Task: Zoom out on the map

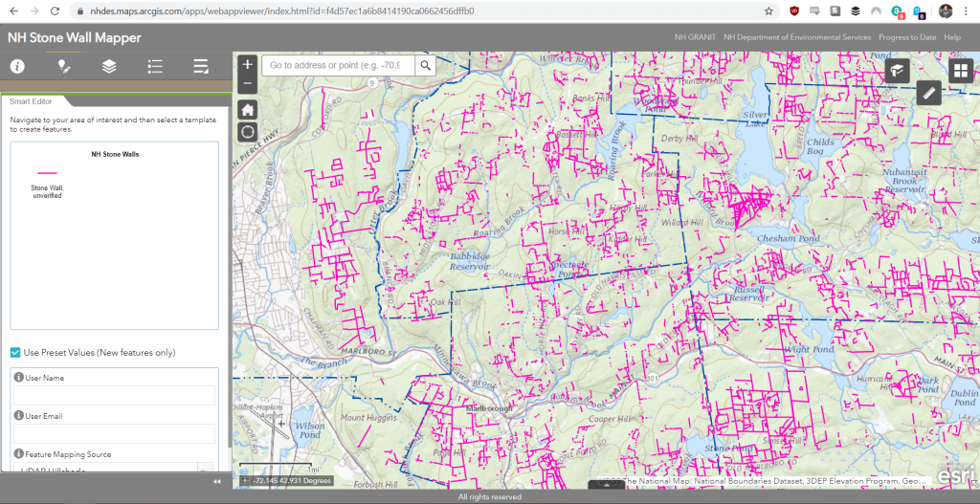Action: pyautogui.click(x=248, y=83)
